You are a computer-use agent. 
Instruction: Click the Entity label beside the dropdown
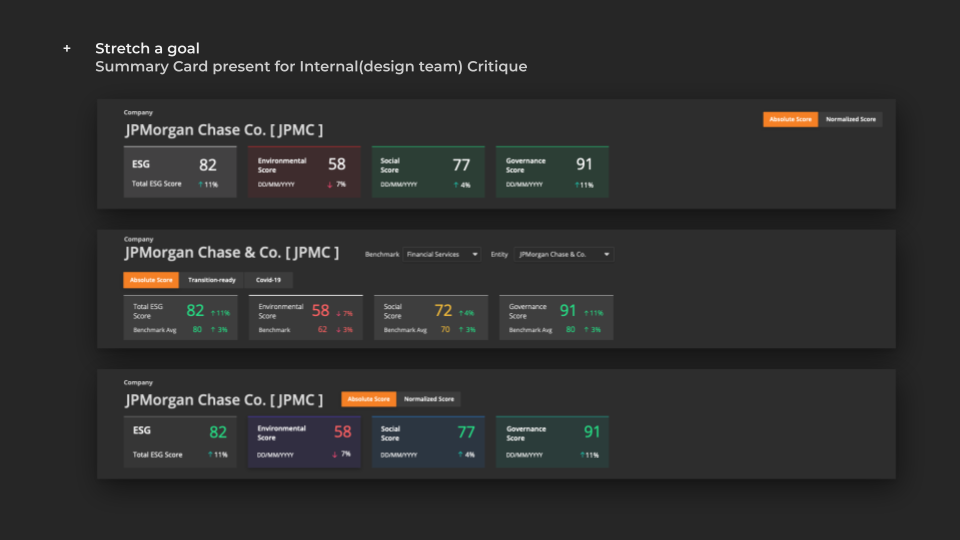pos(499,254)
